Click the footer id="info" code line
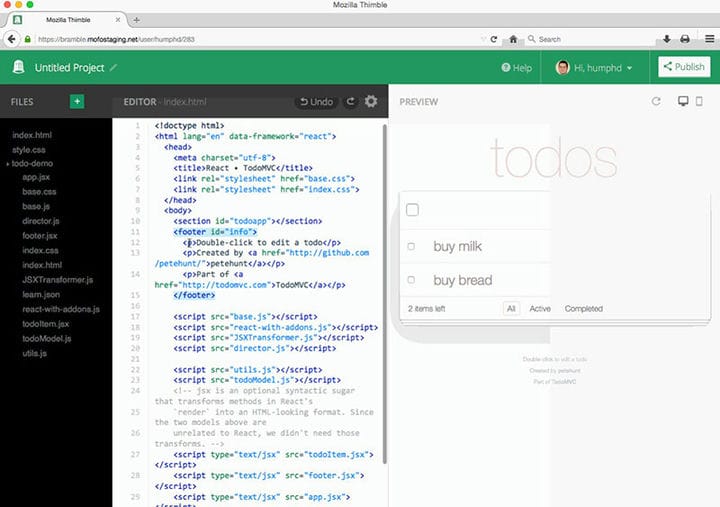 (215, 232)
